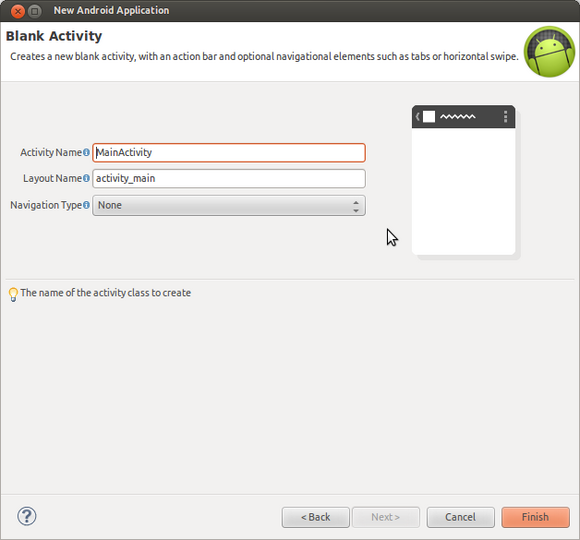The height and width of the screenshot is (540, 580).
Task: Click the disabled Next button
Action: pos(386,517)
